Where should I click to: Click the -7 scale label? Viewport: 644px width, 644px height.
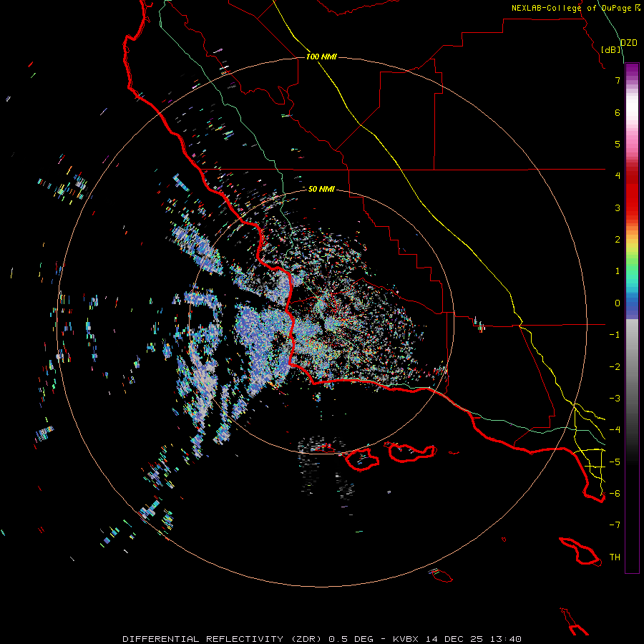coord(615,525)
